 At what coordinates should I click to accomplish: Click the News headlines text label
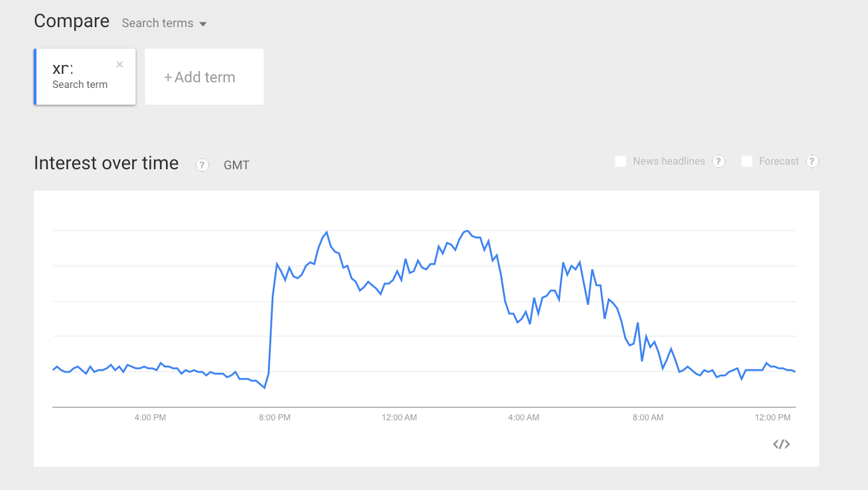point(669,161)
